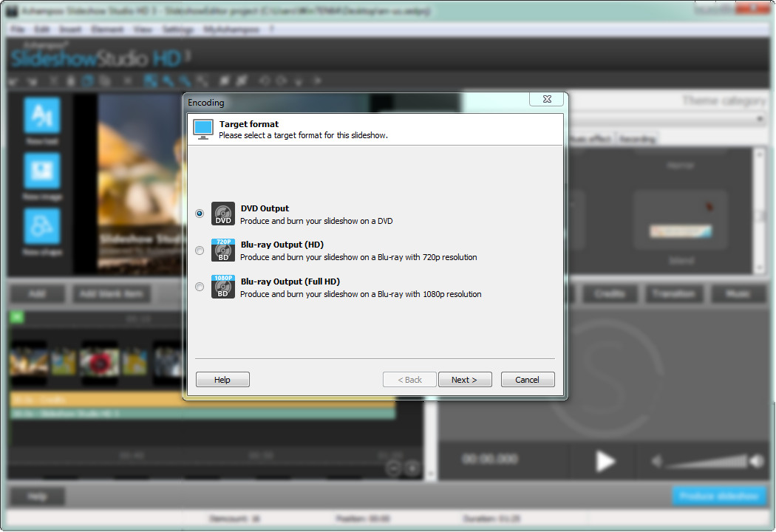776x532 pixels.
Task: Click the timeline zoom out minus icon
Action: [x=393, y=467]
